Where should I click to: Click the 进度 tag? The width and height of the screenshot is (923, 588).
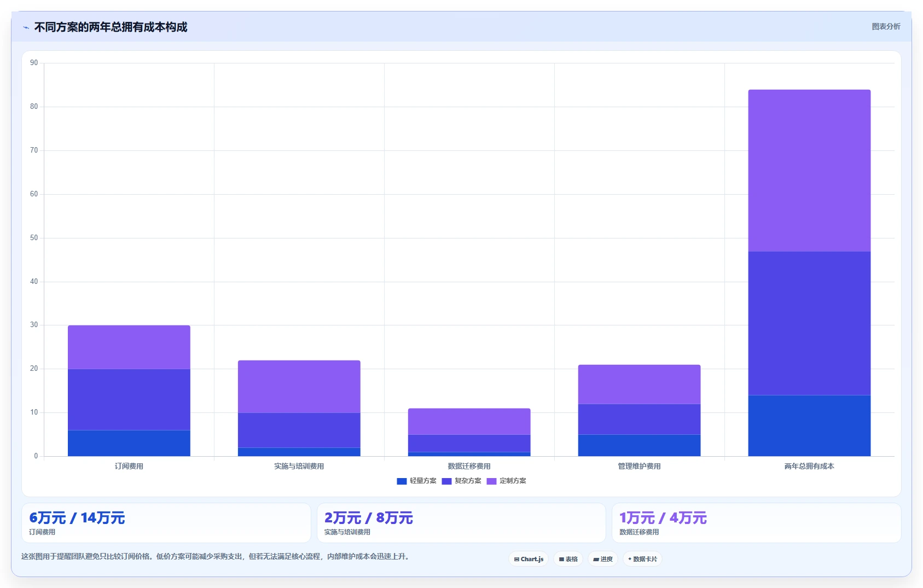point(603,559)
